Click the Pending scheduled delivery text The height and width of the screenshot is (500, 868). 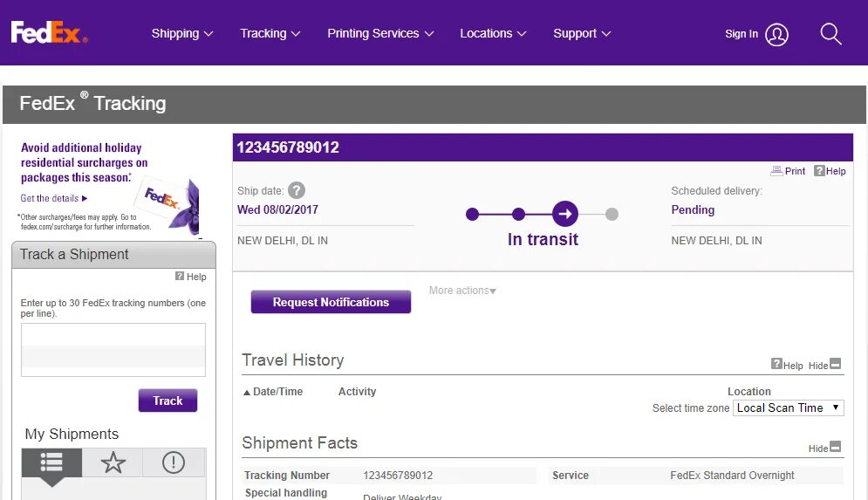click(693, 209)
